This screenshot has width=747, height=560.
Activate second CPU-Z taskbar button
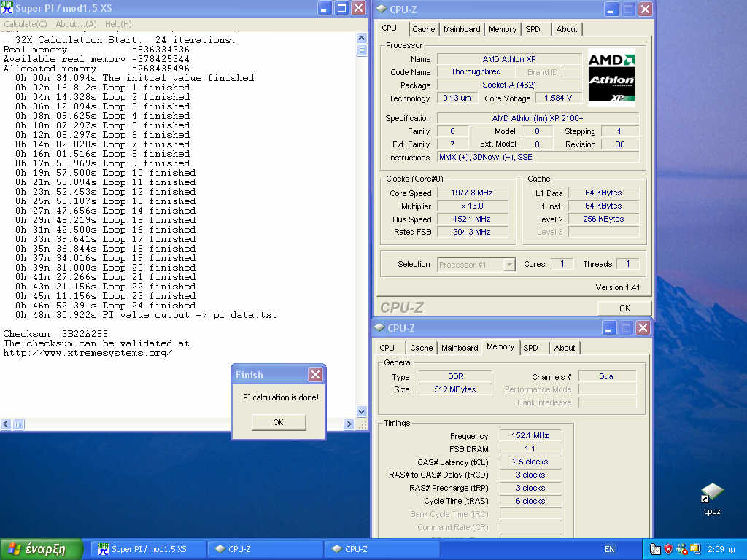382,549
